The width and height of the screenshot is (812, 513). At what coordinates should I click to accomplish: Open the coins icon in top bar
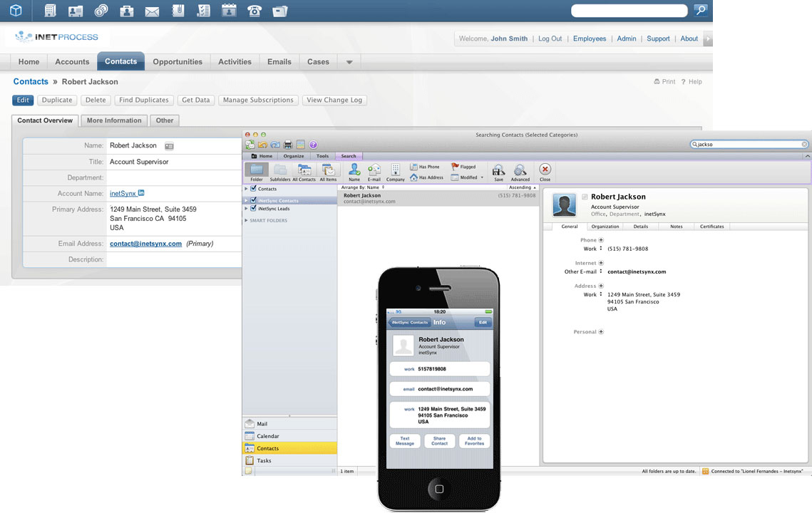click(x=101, y=11)
